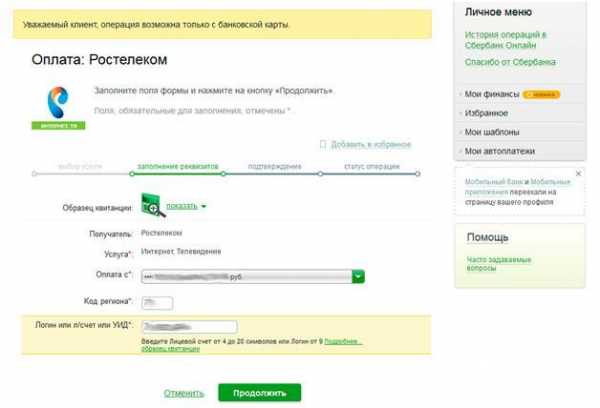Open the 'Подробнее' hint link
Screen dimensions: 600x408
(x=342, y=341)
